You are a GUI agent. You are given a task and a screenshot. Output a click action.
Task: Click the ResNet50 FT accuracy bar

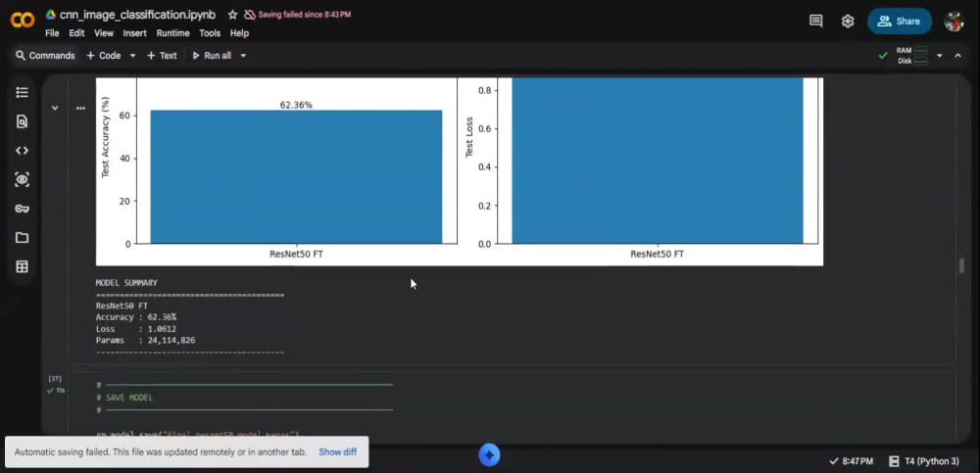[x=296, y=177]
